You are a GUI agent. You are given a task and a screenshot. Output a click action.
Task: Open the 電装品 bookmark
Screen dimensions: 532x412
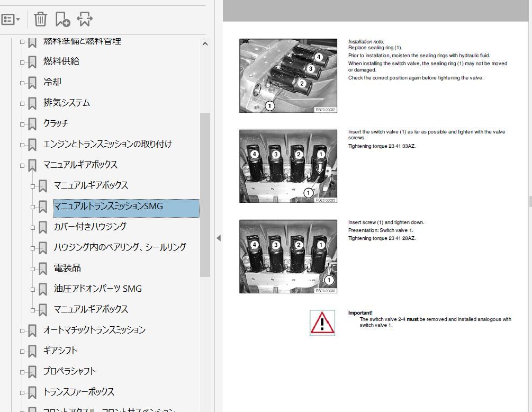68,268
